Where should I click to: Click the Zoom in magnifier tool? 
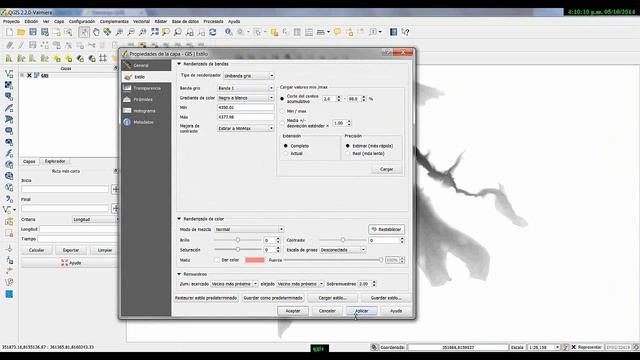pos(119,32)
